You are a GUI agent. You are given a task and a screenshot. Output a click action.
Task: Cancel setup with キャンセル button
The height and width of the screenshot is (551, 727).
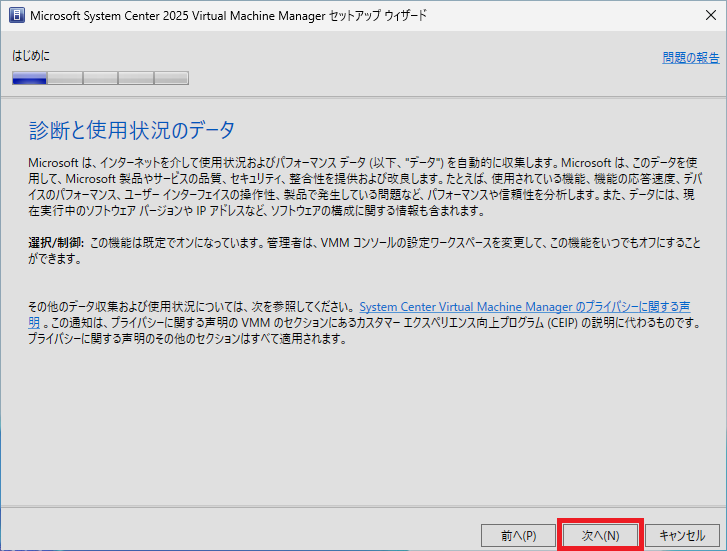point(682,536)
